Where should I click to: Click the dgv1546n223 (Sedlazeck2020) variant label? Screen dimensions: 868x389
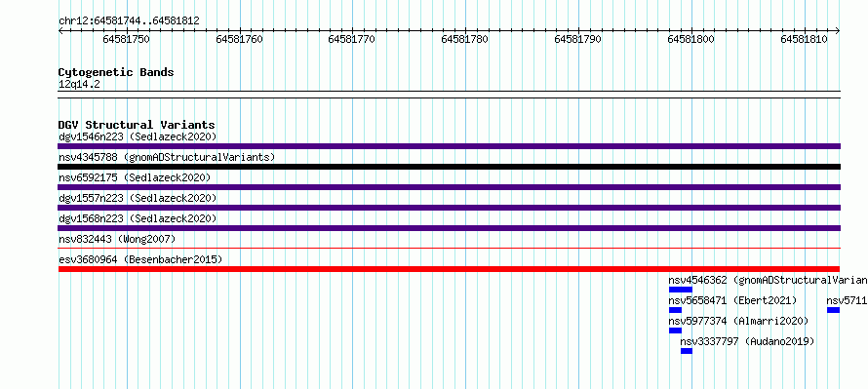[x=138, y=136]
